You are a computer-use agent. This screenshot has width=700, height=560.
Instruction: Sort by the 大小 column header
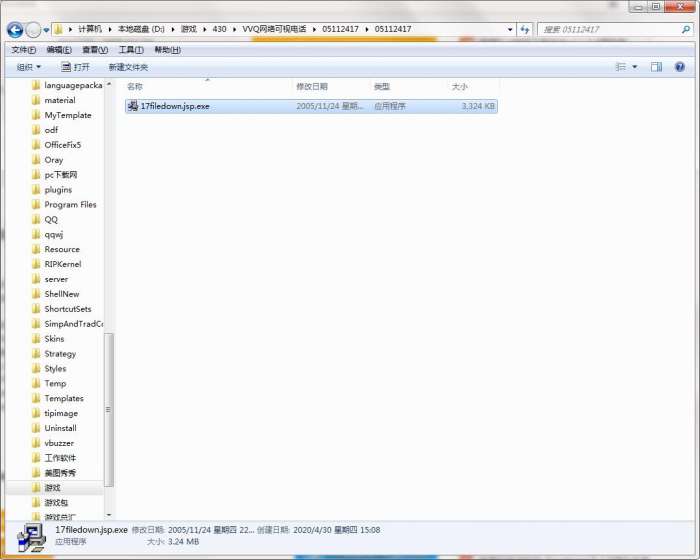coord(459,87)
